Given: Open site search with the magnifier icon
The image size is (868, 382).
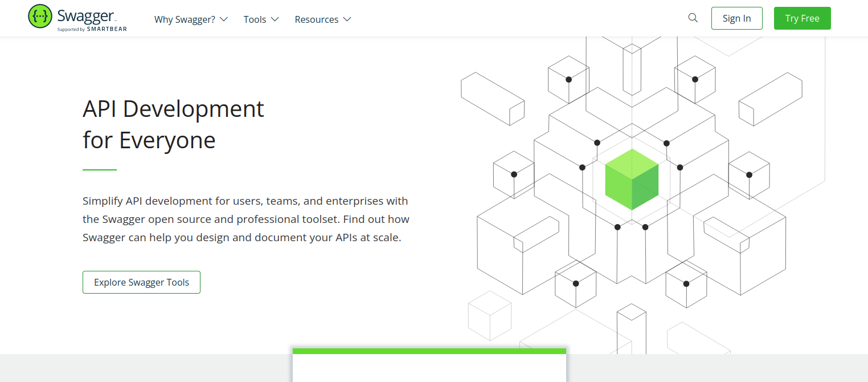Looking at the screenshot, I should point(693,18).
